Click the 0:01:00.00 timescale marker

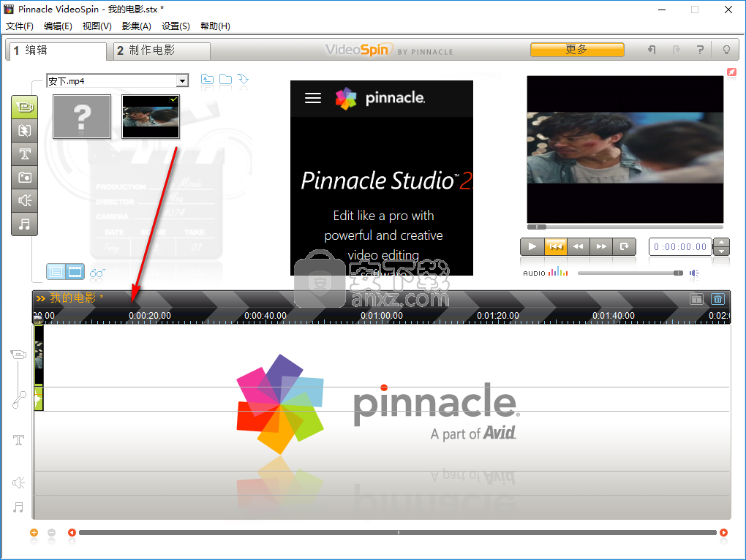click(x=382, y=316)
